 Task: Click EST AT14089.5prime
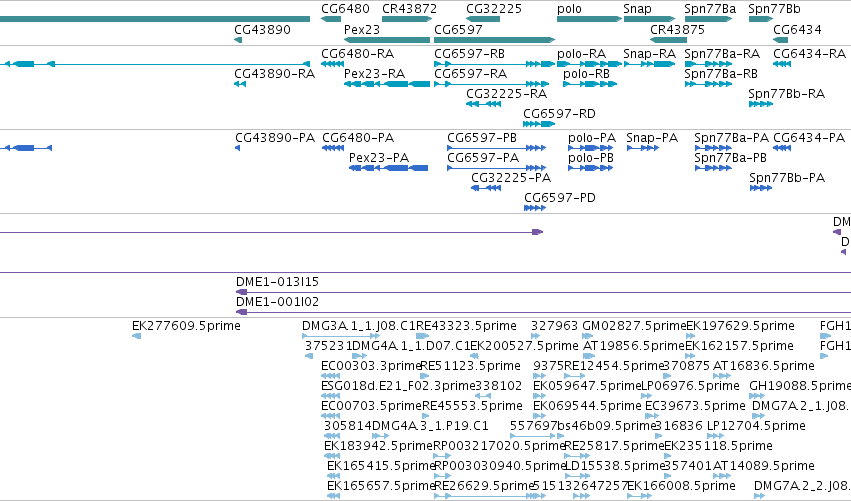[764, 466]
